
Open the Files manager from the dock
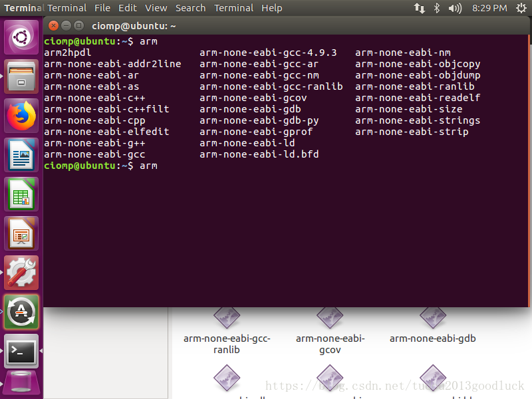[x=21, y=76]
